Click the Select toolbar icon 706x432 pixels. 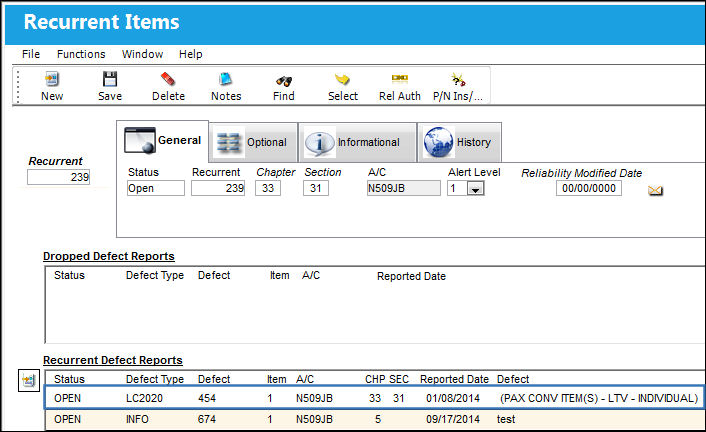(x=342, y=80)
